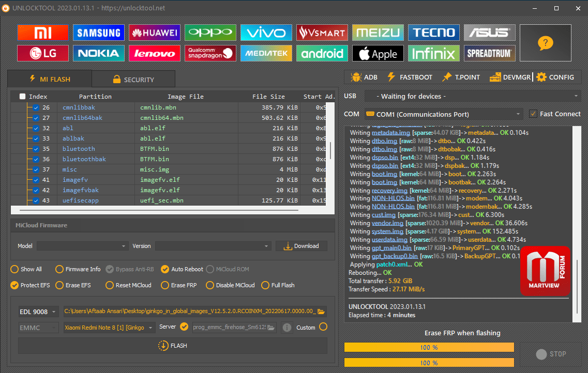Screen dimensions: 588x373
Task: Expand the USB devices dropdown
Action: tap(473, 96)
